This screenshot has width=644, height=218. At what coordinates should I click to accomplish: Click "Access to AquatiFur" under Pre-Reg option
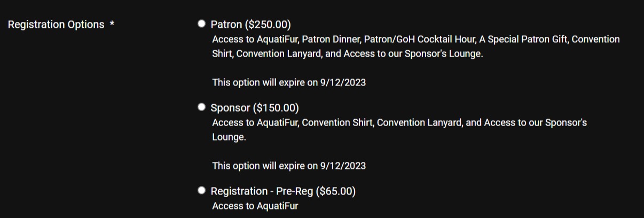pos(255,206)
